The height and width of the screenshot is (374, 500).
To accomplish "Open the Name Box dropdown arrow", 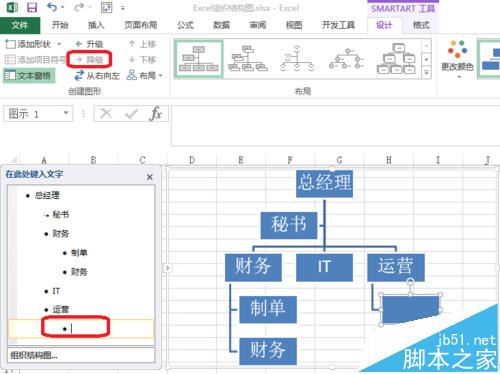I will pos(66,113).
